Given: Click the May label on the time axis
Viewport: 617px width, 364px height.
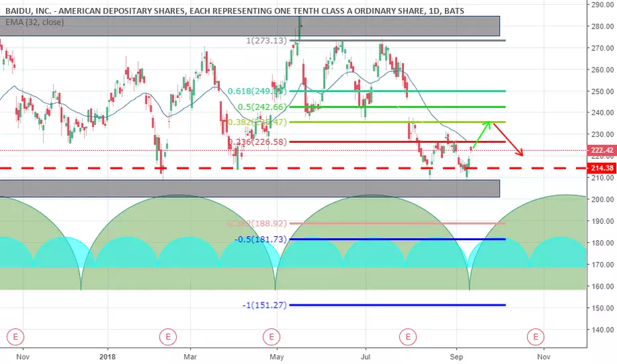Looking at the screenshot, I should tap(277, 357).
